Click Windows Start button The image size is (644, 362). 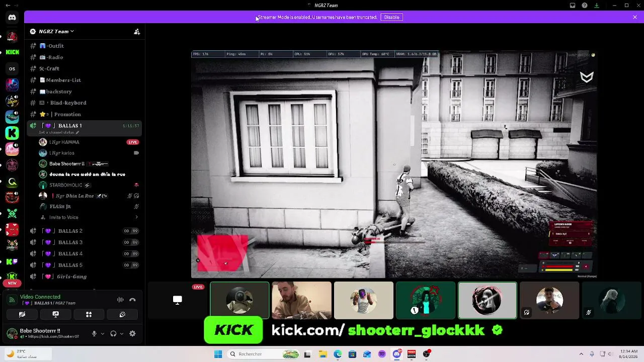[218, 354]
